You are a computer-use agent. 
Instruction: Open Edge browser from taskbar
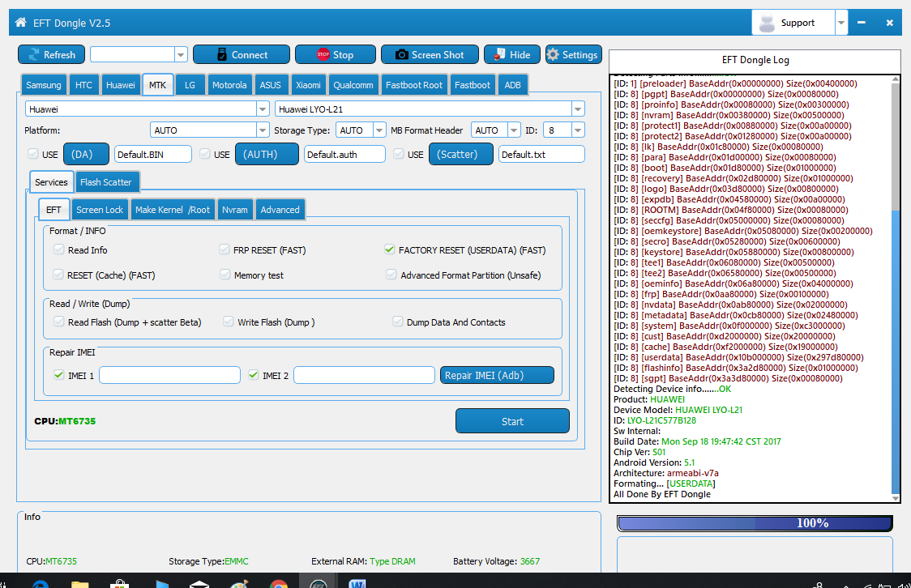tap(40, 583)
